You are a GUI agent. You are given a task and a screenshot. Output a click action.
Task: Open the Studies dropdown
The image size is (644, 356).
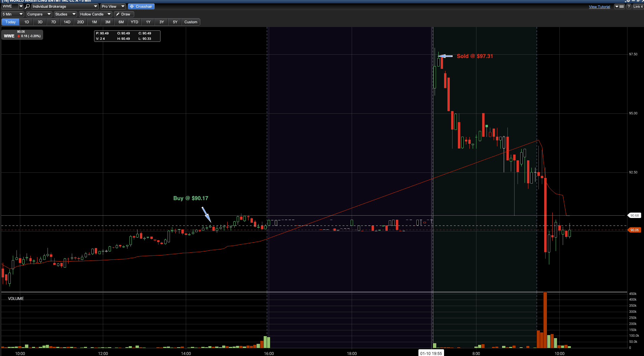(x=65, y=14)
